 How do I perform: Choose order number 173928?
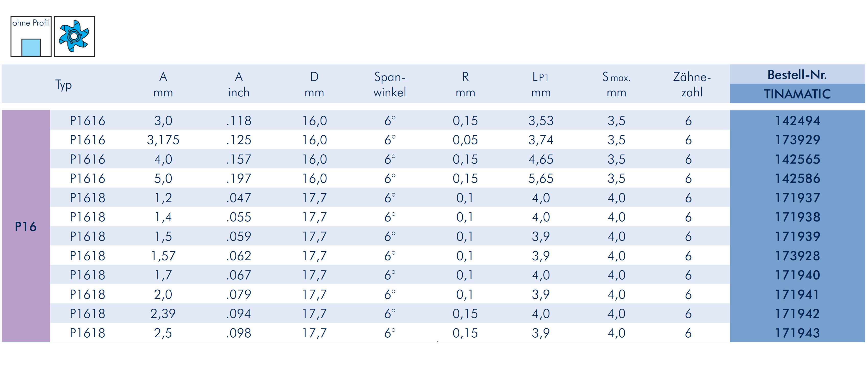tap(797, 256)
